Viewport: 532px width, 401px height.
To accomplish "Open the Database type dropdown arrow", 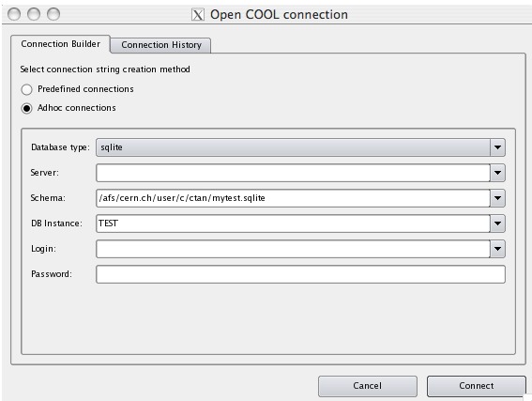I will pyautogui.click(x=497, y=147).
